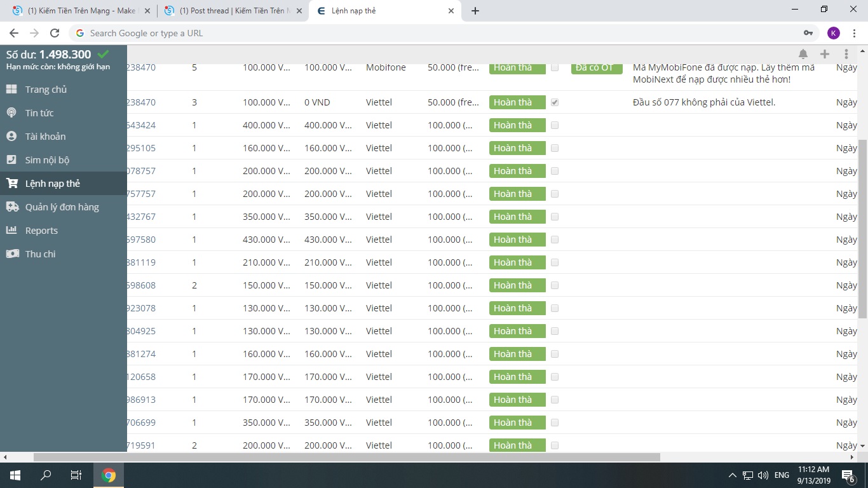The width and height of the screenshot is (868, 488).
Task: Enable the checkbox in row 757757
Action: click(555, 194)
